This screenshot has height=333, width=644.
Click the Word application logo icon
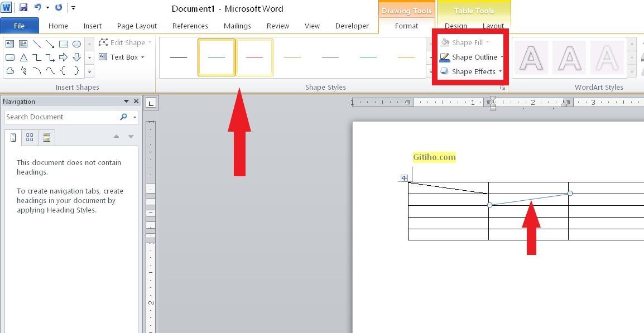6,7
